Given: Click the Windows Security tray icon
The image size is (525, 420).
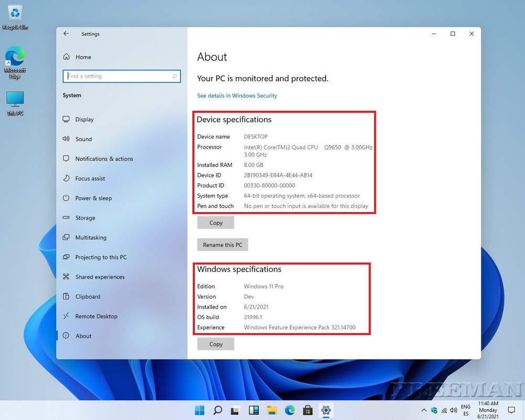Looking at the screenshot, I should [434, 410].
